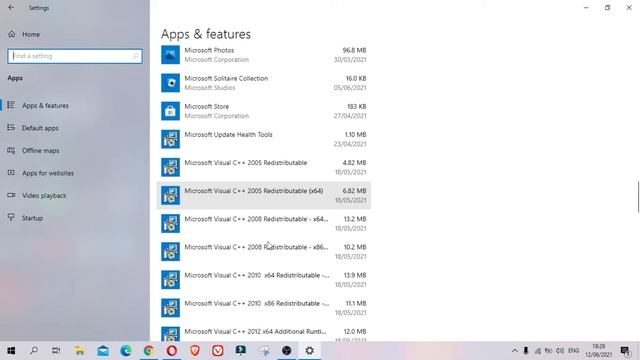The height and width of the screenshot is (360, 640).
Task: Click the Settings gear on the taskbar
Action: (309, 351)
